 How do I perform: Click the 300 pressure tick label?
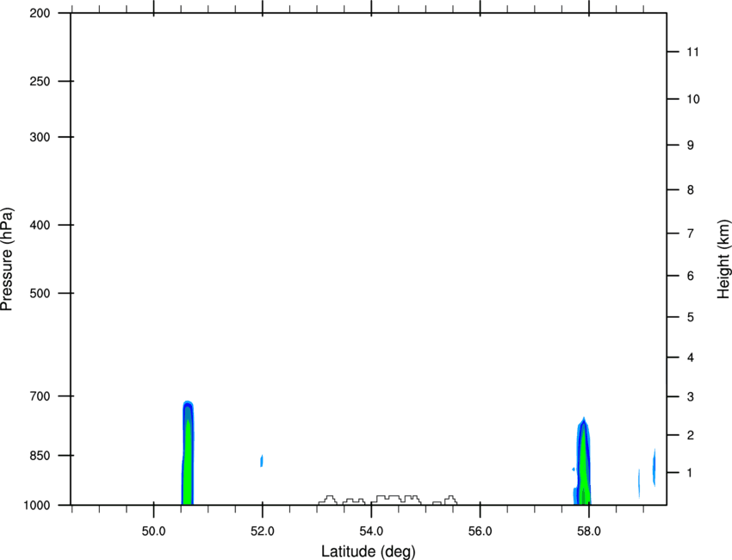[x=40, y=137]
